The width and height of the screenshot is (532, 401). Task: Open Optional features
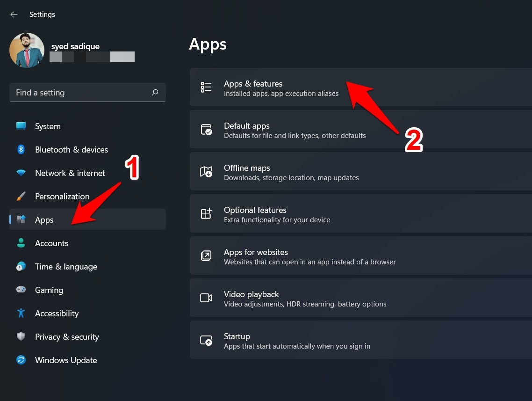click(361, 213)
